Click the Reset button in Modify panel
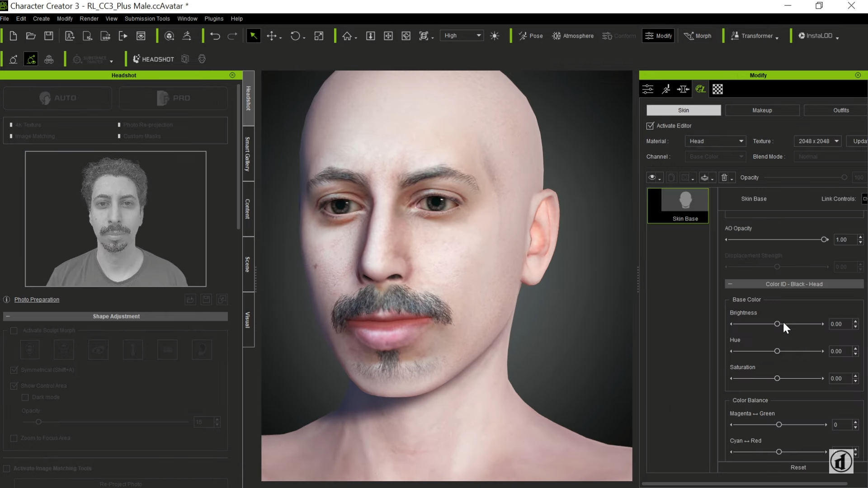Image resolution: width=868 pixels, height=488 pixels. tap(798, 467)
